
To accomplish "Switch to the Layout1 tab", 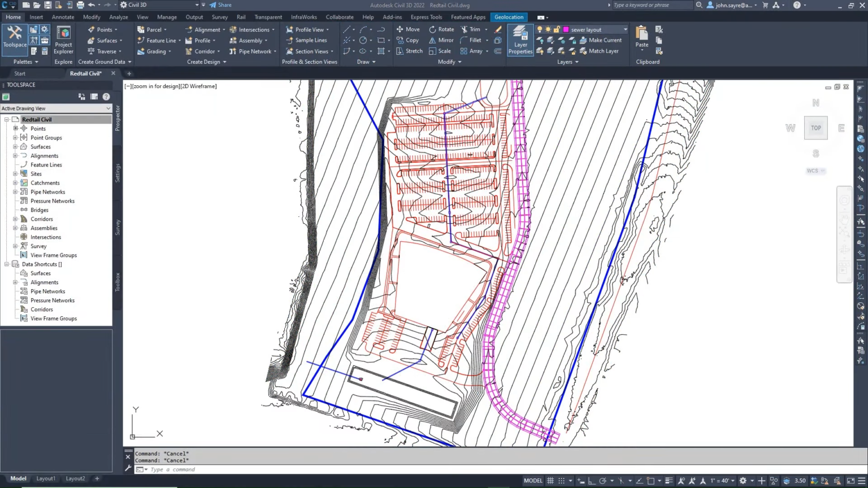I will 46,478.
